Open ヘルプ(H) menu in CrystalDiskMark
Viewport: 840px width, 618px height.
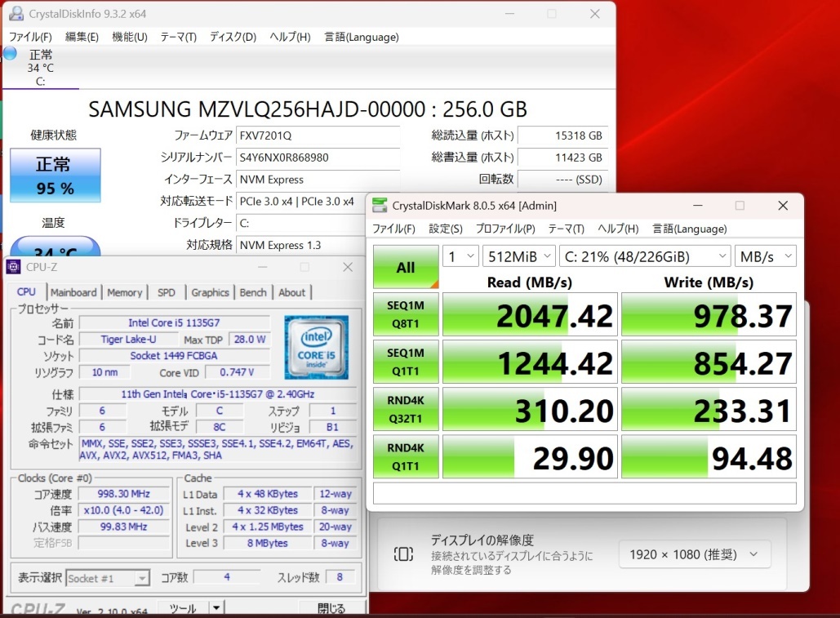[618, 229]
